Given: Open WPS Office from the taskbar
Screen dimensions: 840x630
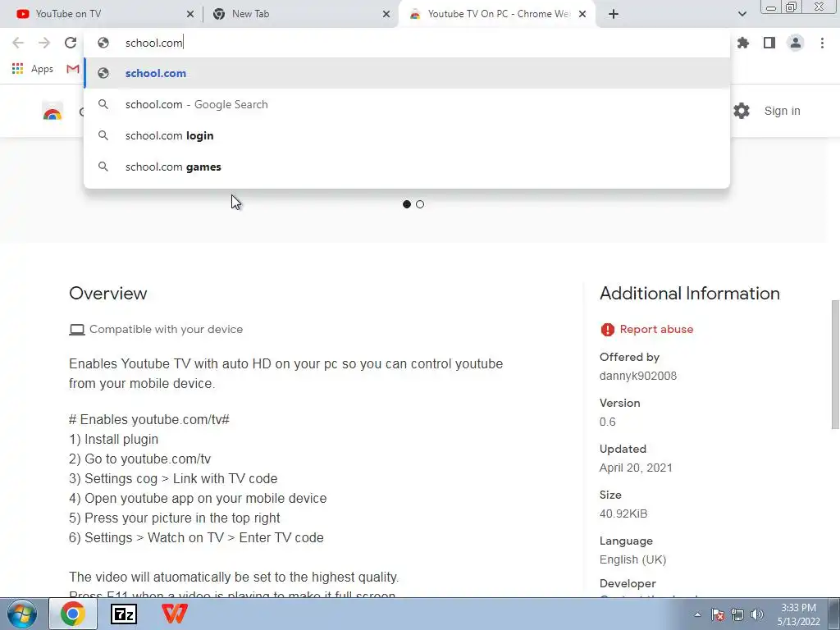Looking at the screenshot, I should (175, 614).
